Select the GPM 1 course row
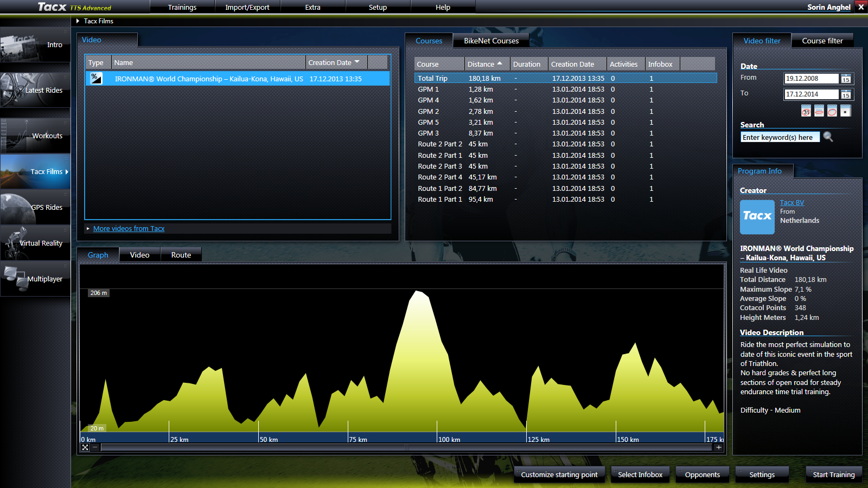Viewport: 868px width, 488px height. [x=565, y=89]
